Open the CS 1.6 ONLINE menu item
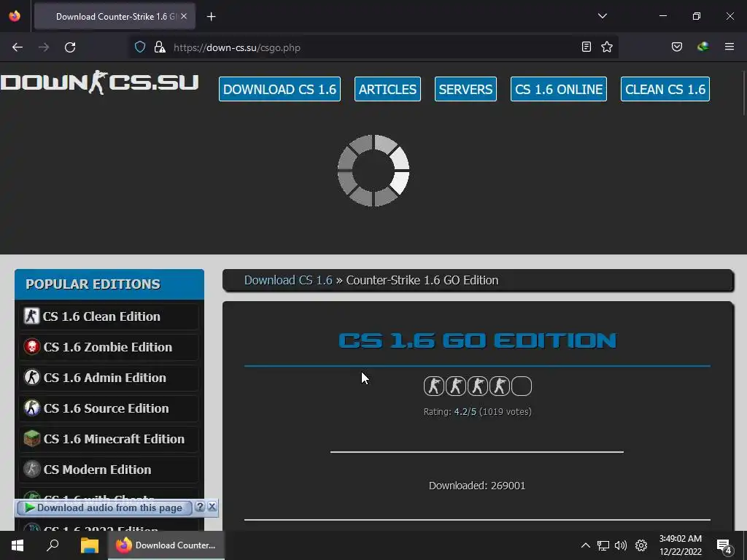The image size is (747, 560). coord(558,89)
